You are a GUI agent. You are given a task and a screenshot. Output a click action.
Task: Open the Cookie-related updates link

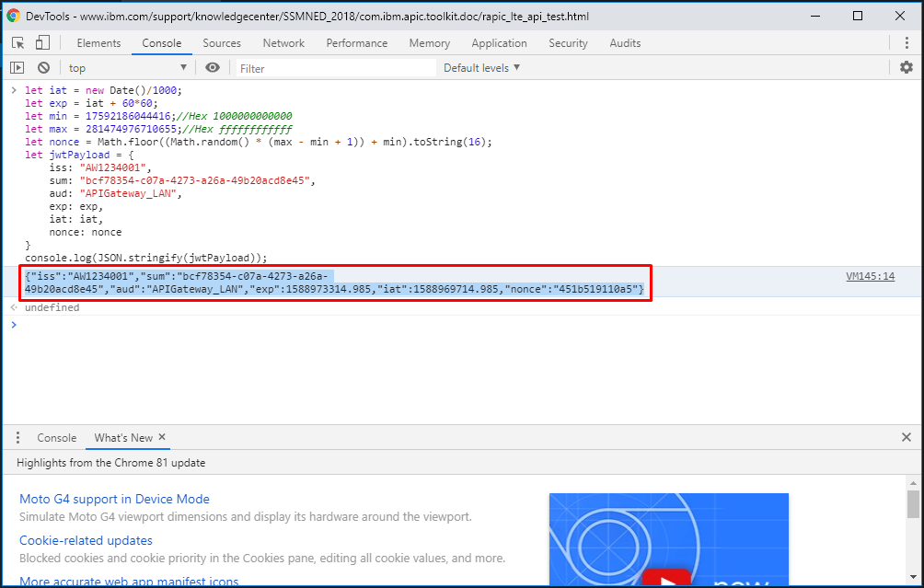point(86,540)
